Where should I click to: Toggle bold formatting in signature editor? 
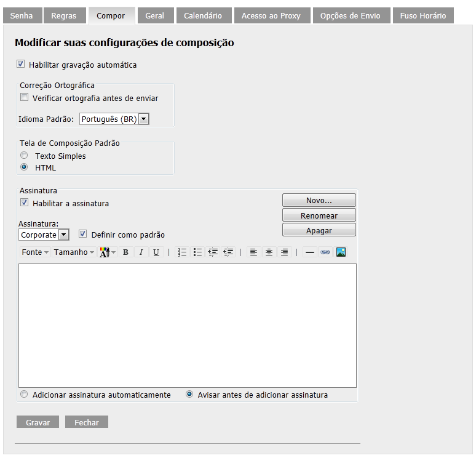125,252
